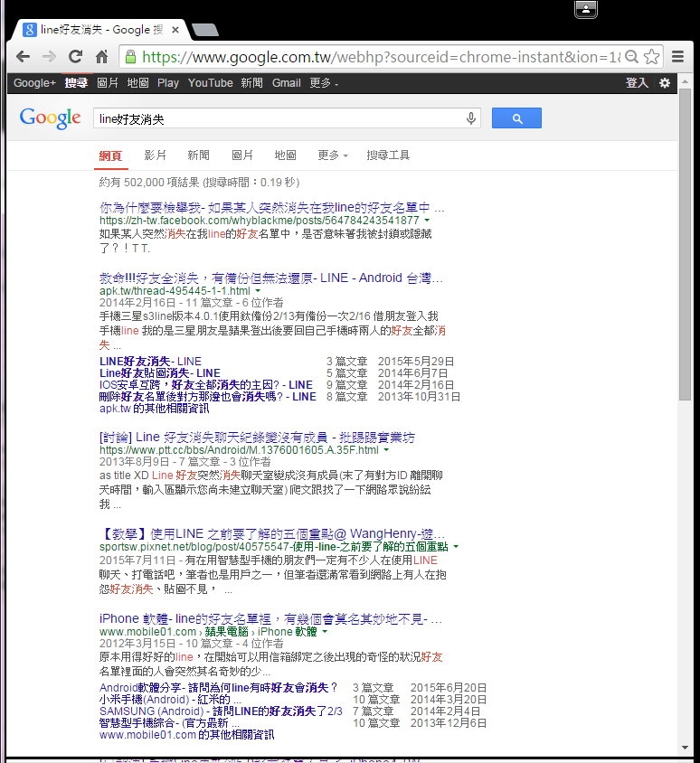Expand arrow next to sportsw.pixnet.net URL
Screen dimensions: 700x763
456,546
